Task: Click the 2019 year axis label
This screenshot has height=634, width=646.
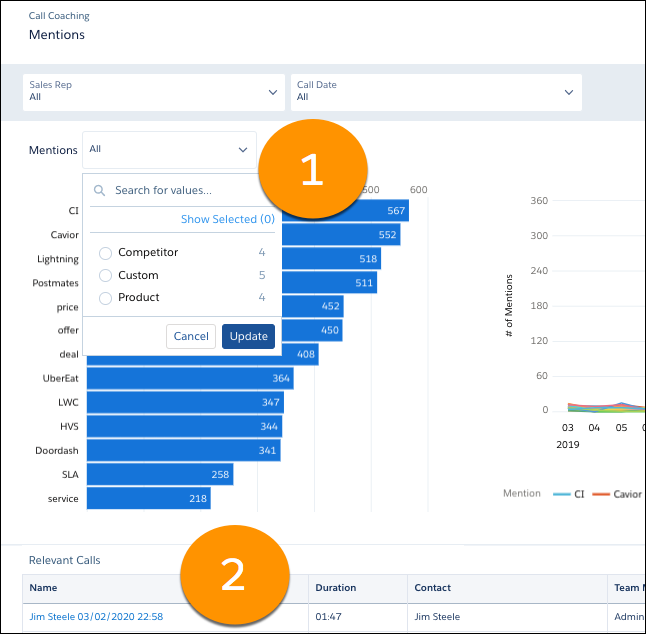Action: pos(568,445)
